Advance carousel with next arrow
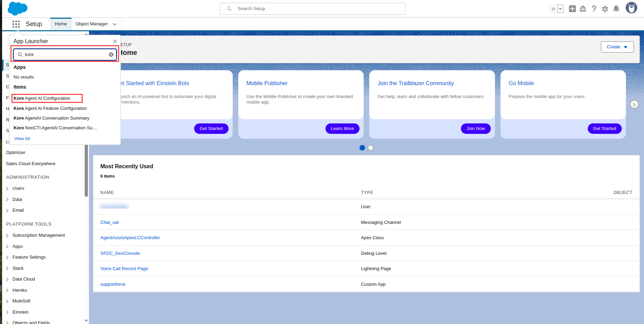Image resolution: width=644 pixels, height=324 pixels. click(x=634, y=104)
